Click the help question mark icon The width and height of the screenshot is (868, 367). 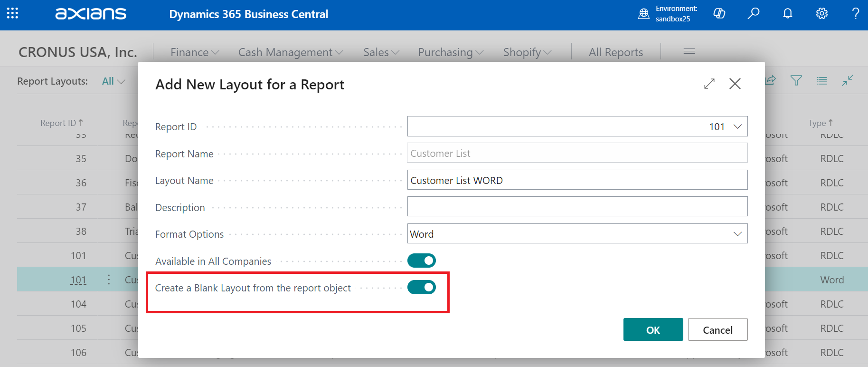click(856, 14)
